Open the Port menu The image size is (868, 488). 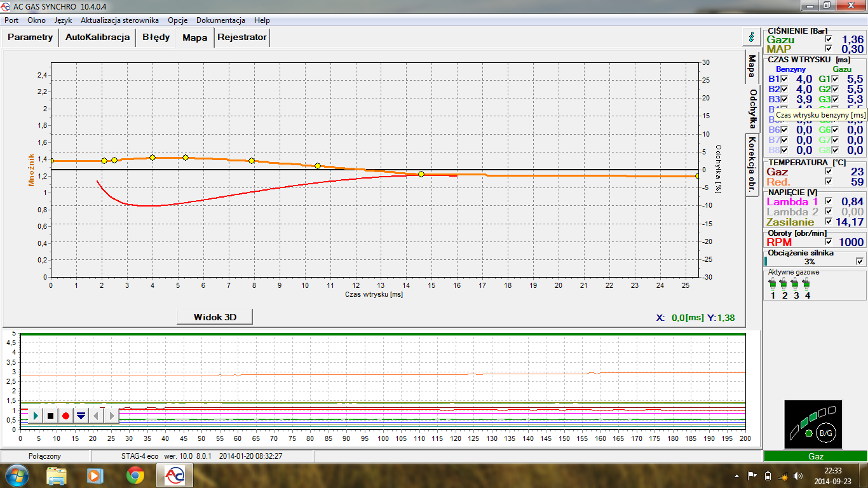pos(11,20)
